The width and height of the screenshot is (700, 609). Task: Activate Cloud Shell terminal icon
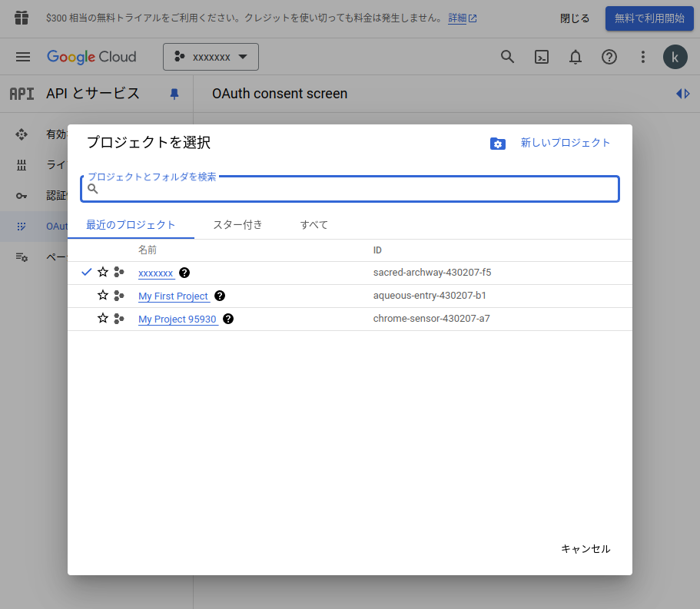(542, 57)
